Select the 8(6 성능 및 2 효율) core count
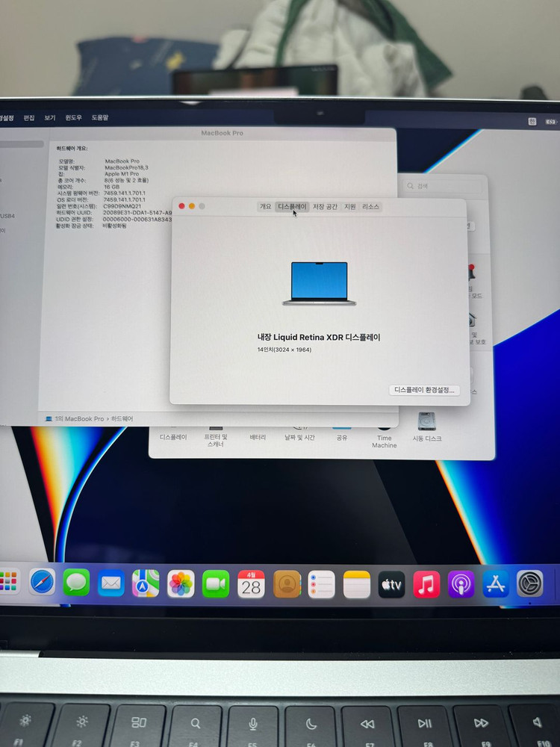560x747 pixels. 126,181
